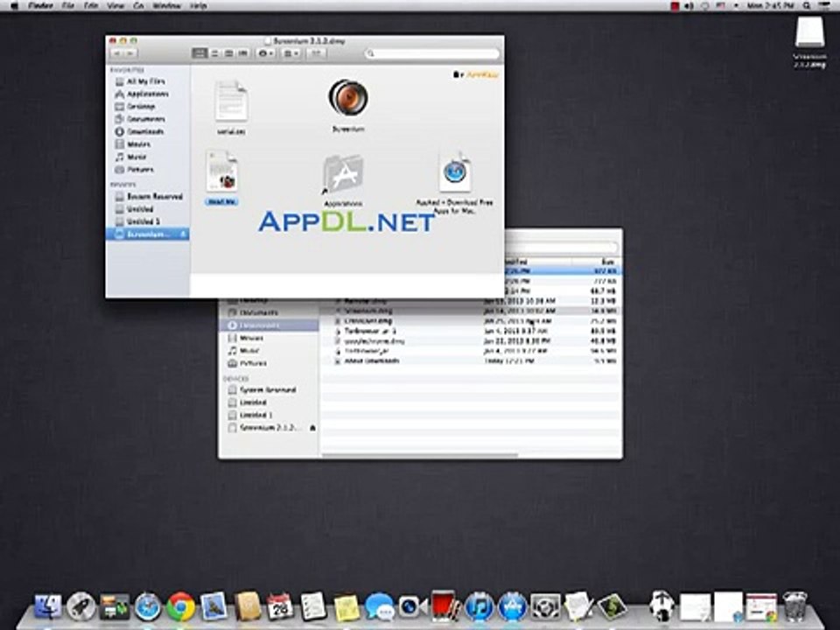The width and height of the screenshot is (840, 630).
Task: Open Spotlight search in menu bar
Action: point(806,6)
